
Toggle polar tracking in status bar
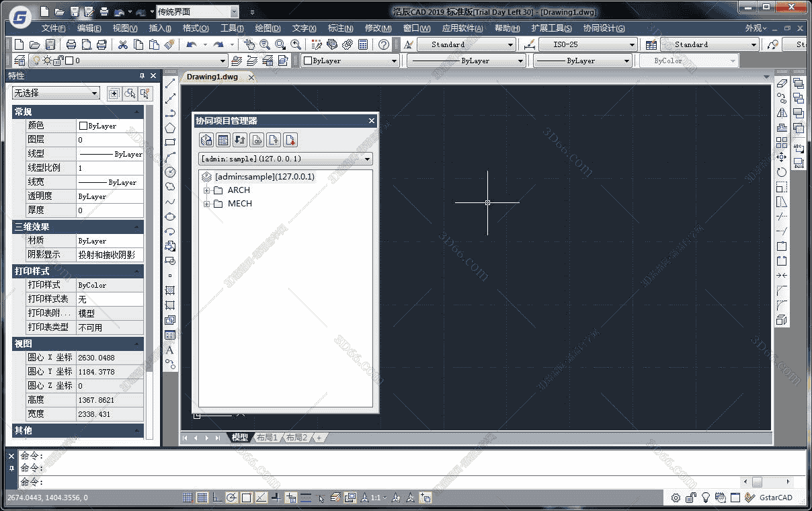[x=231, y=498]
